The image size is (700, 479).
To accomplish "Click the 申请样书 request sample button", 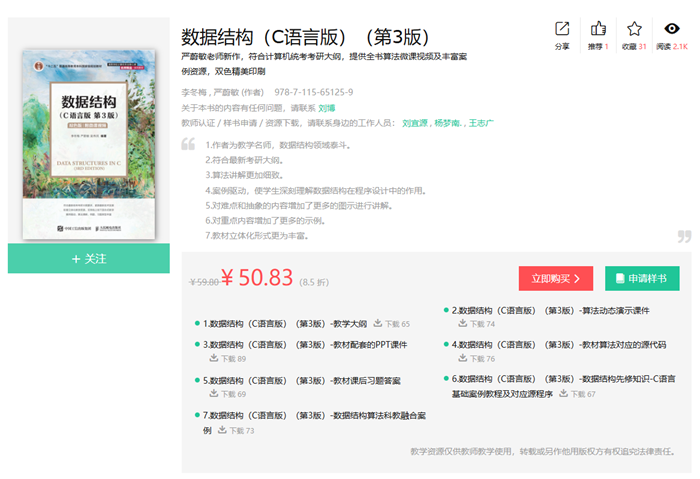I will coord(642,279).
